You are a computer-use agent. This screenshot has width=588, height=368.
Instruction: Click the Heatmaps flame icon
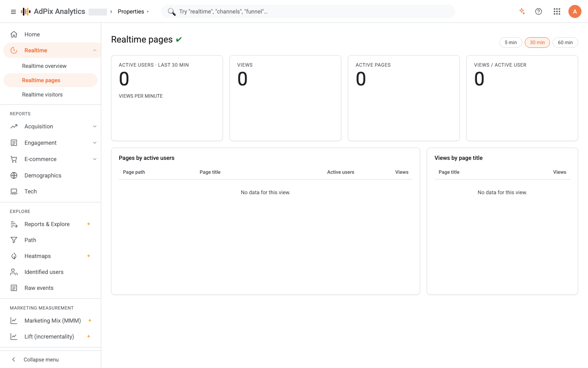click(14, 256)
